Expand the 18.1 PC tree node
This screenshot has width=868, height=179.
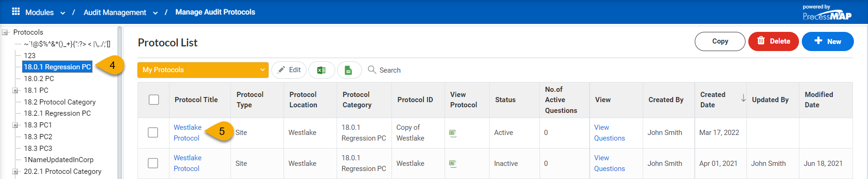[x=15, y=90]
